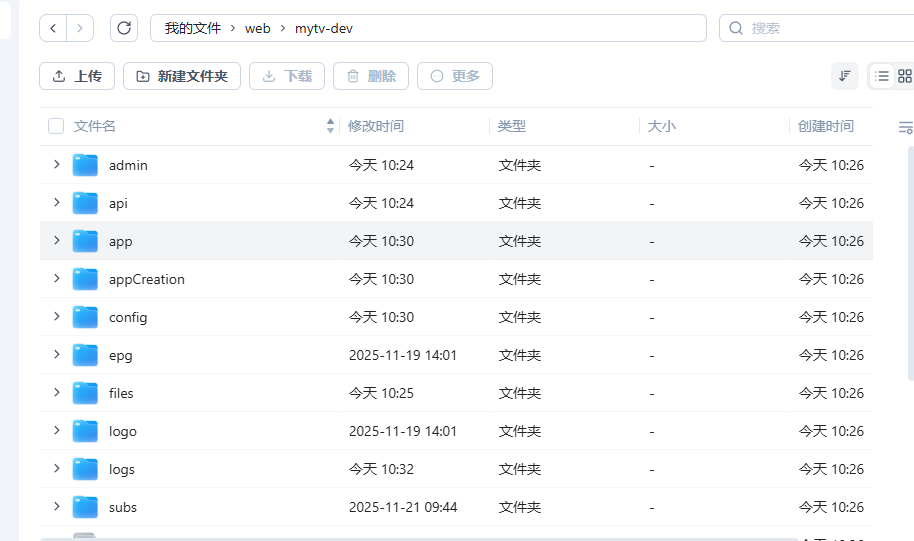The width and height of the screenshot is (914, 541).
Task: Sort by the 大小 column header
Action: (x=662, y=126)
